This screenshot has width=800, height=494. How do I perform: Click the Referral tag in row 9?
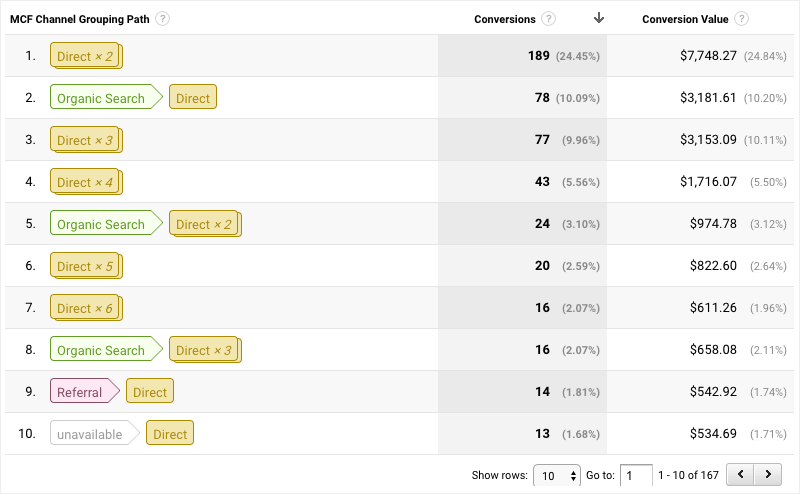(x=81, y=392)
